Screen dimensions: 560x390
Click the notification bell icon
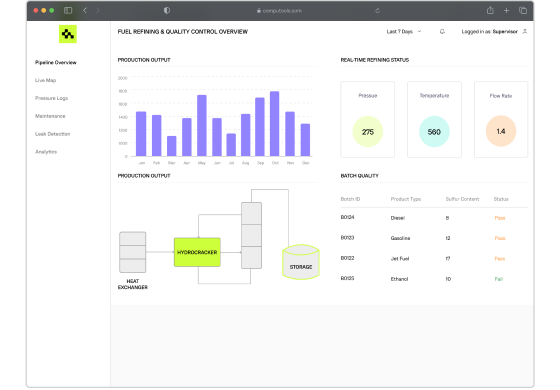coord(442,31)
